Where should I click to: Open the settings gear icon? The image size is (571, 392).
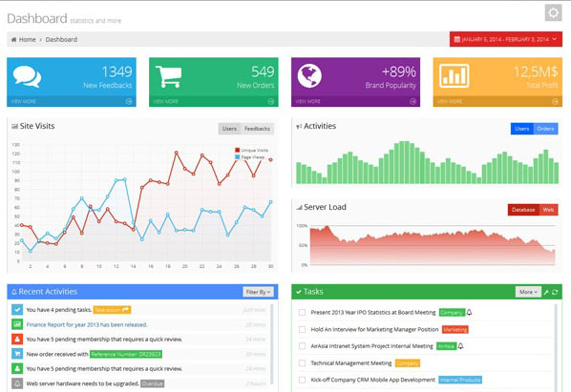coord(553,12)
